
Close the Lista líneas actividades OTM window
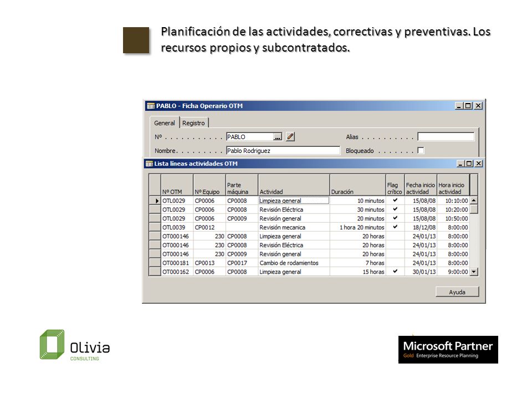478,163
